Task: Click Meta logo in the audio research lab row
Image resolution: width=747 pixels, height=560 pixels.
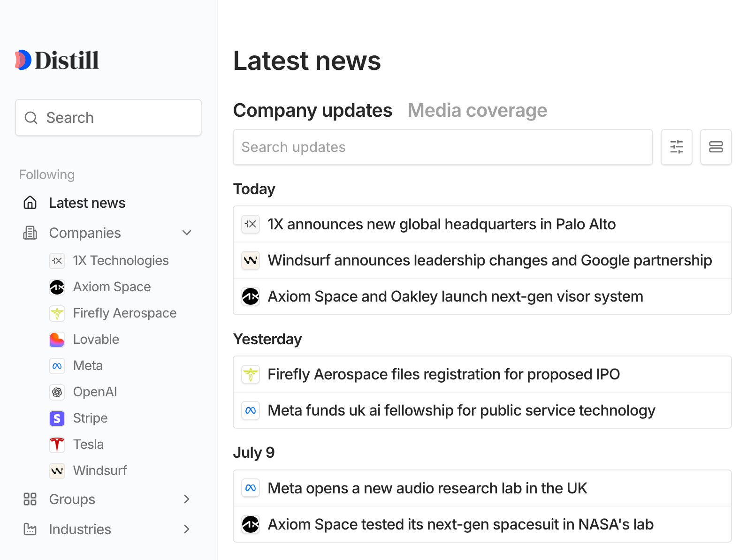Action: pos(251,488)
